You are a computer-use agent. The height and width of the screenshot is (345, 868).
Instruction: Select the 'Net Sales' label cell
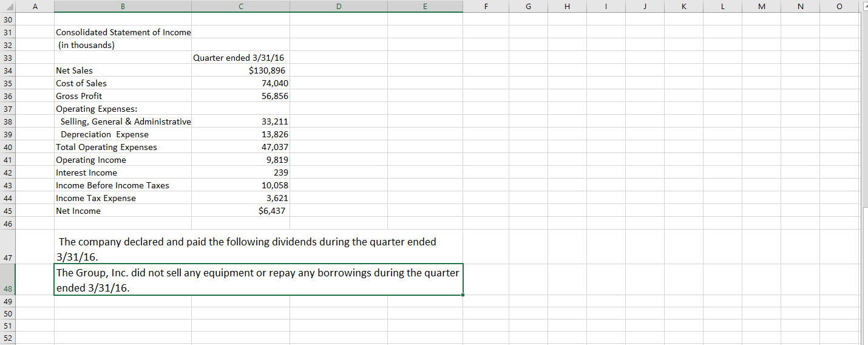coord(123,70)
